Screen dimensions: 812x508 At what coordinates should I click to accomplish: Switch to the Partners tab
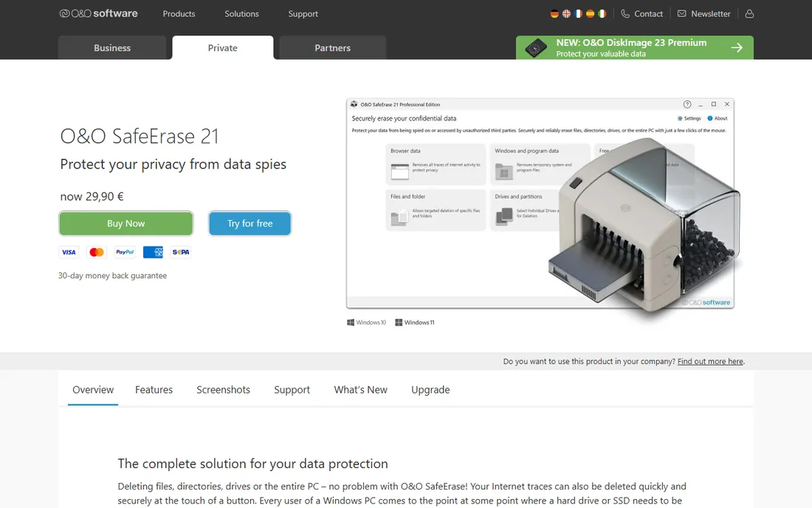[332, 48]
